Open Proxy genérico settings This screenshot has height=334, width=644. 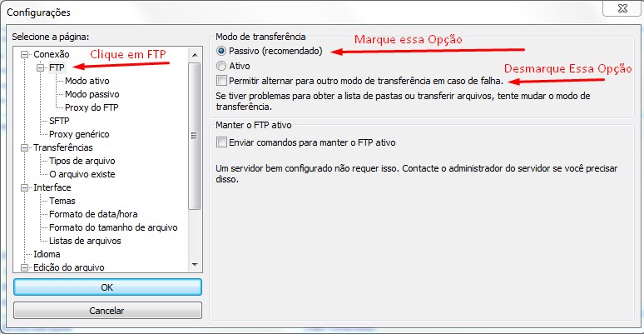[x=79, y=134]
